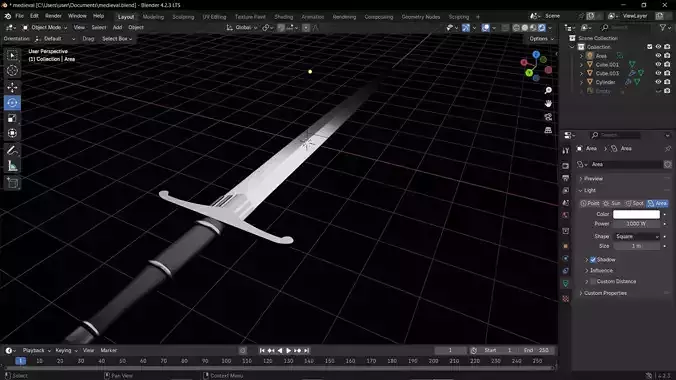
Task: Switch to the Shading workspace tab
Action: point(283,17)
